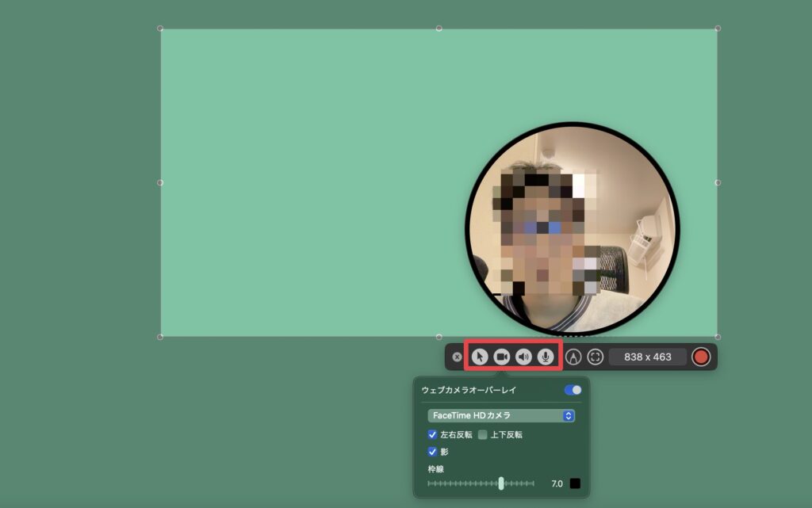The image size is (812, 508).
Task: Start recording with the red record button
Action: [701, 357]
